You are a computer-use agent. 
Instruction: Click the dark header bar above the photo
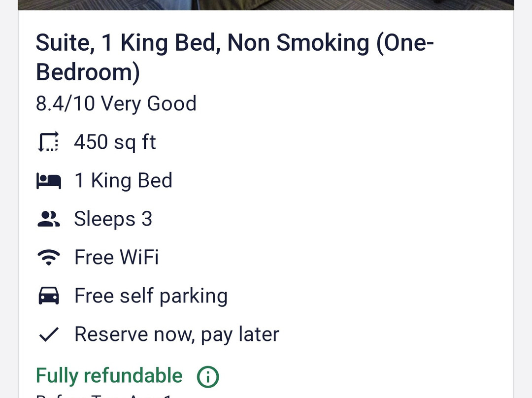coord(266,5)
